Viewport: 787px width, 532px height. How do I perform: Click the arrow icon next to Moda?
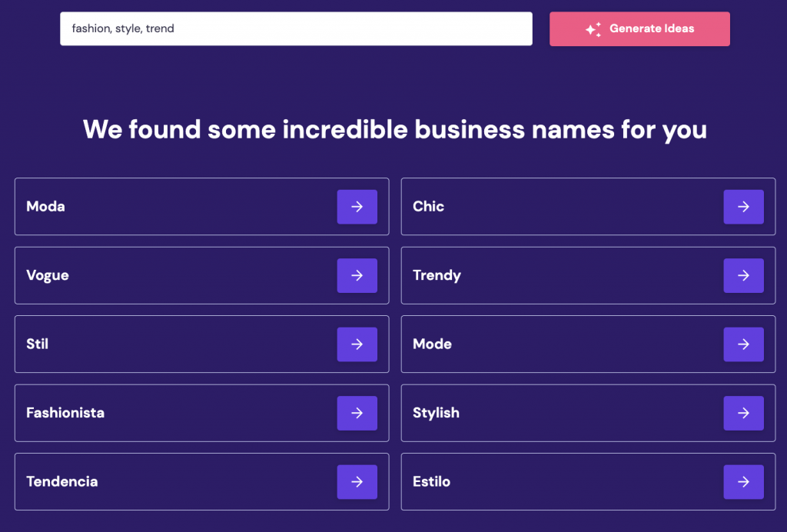(x=357, y=206)
